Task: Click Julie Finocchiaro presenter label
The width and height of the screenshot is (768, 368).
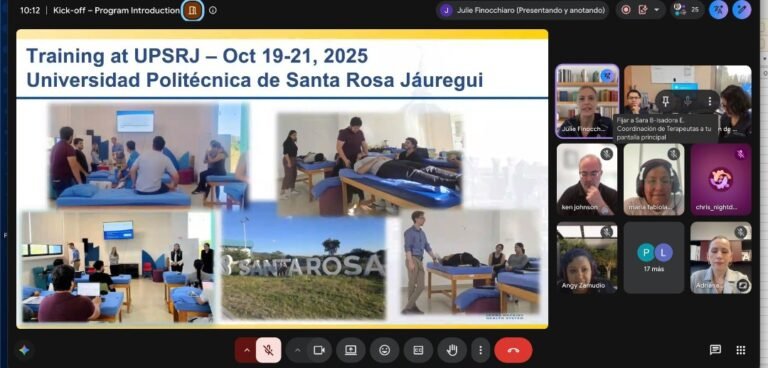Action: point(522,10)
